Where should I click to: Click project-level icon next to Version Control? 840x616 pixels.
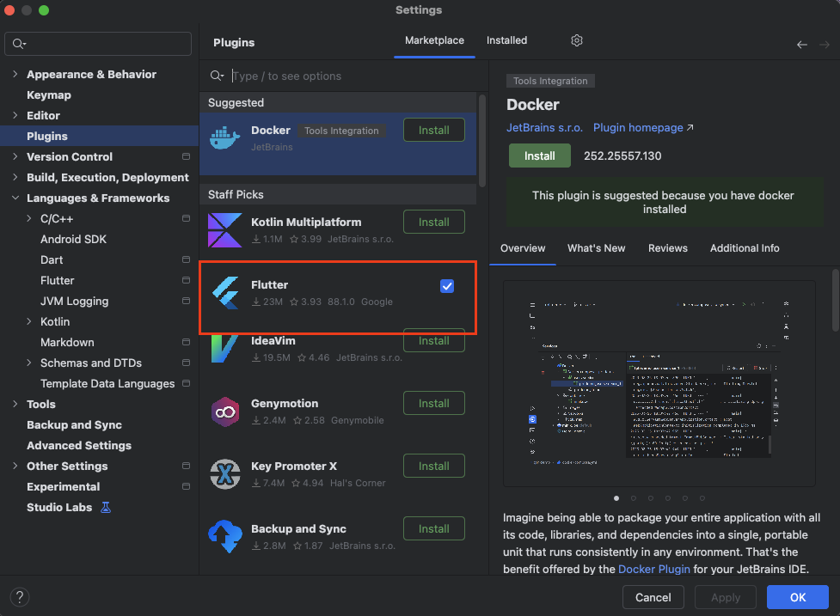coord(186,157)
